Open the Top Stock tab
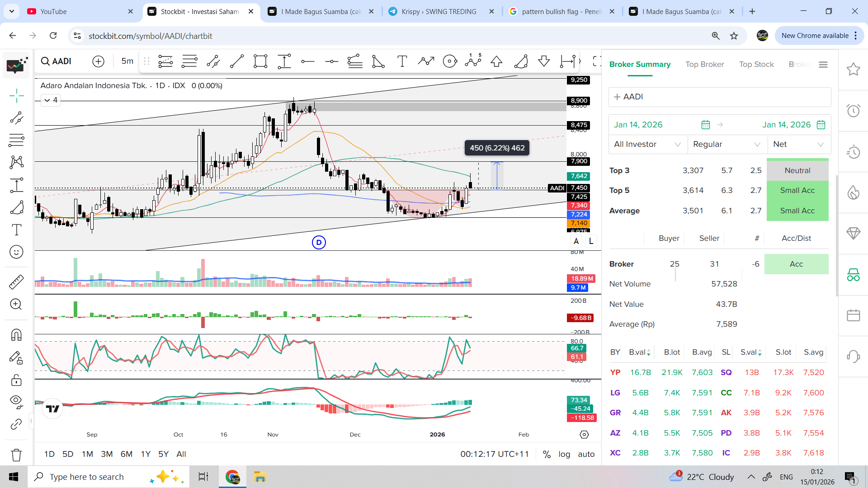The image size is (868, 488). point(756,64)
